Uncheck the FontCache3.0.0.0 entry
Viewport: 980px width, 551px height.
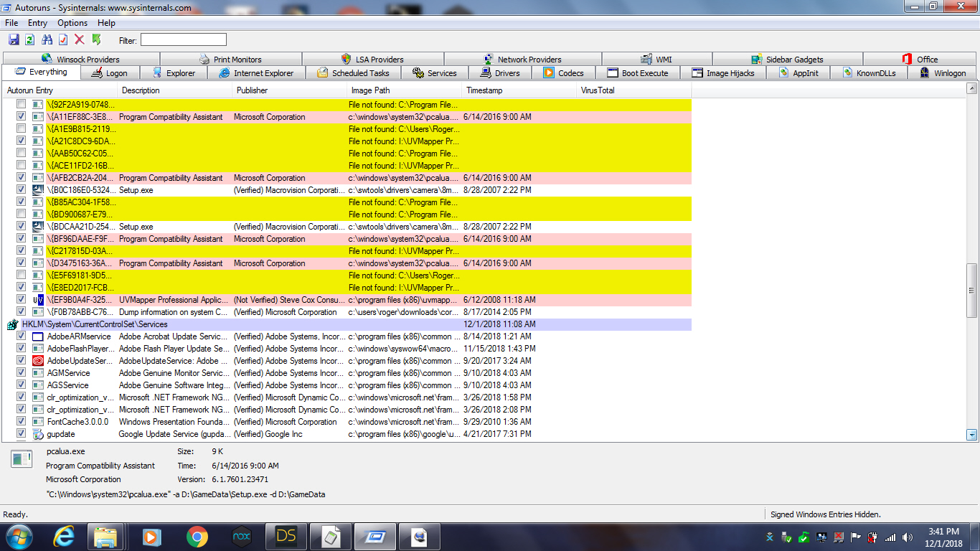pos(22,422)
